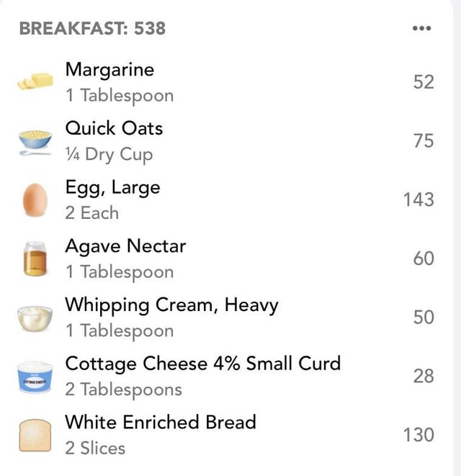
Task: Select the Egg, Large entry
Action: point(226,199)
